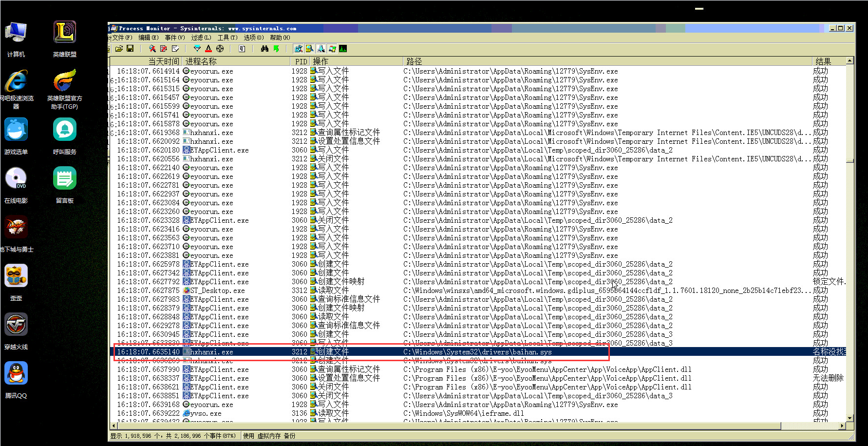Toggle event capture with the magnifier icon

tap(152, 49)
